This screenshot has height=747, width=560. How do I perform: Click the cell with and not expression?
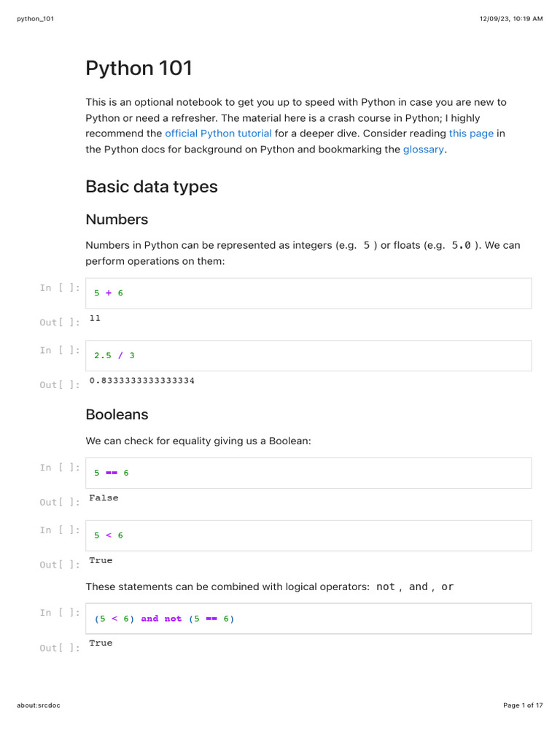coord(308,619)
